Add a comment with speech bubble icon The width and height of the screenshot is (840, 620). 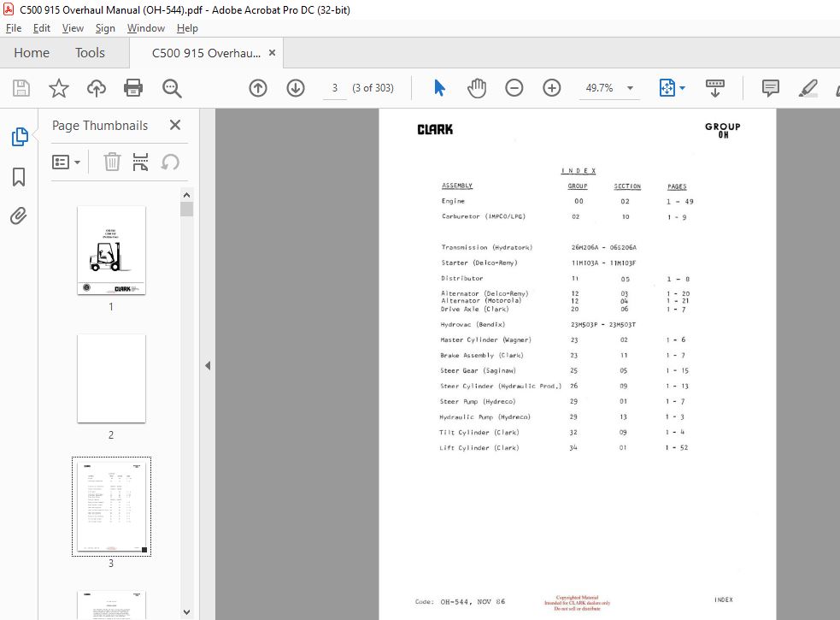(770, 88)
